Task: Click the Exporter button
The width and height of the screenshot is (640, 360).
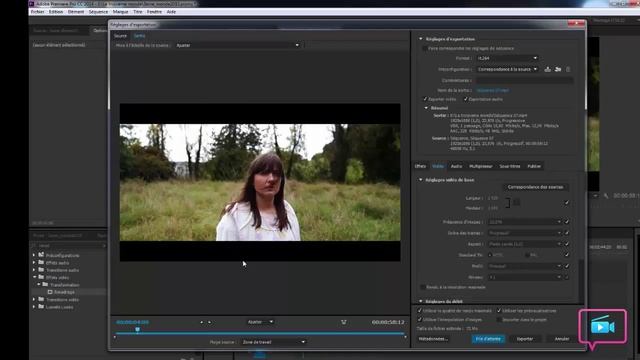Action: pyautogui.click(x=525, y=339)
